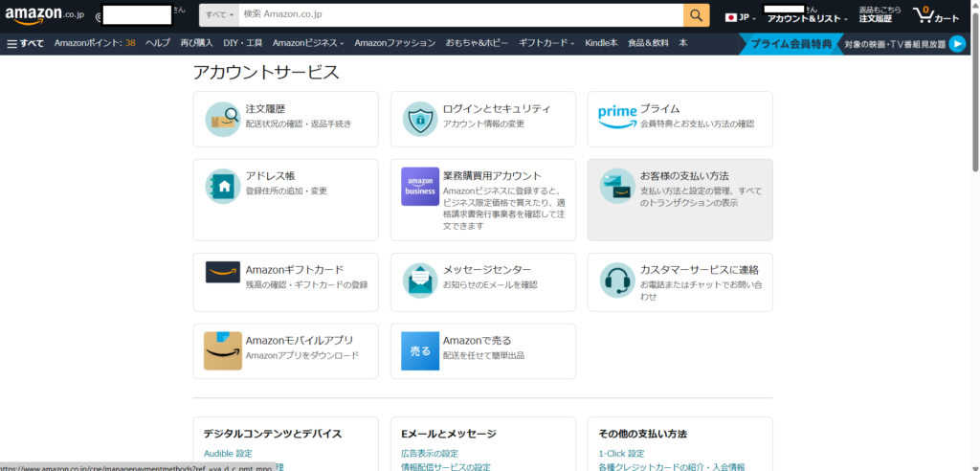Click the blue 売る icon
The image size is (980, 471).
[x=420, y=351]
